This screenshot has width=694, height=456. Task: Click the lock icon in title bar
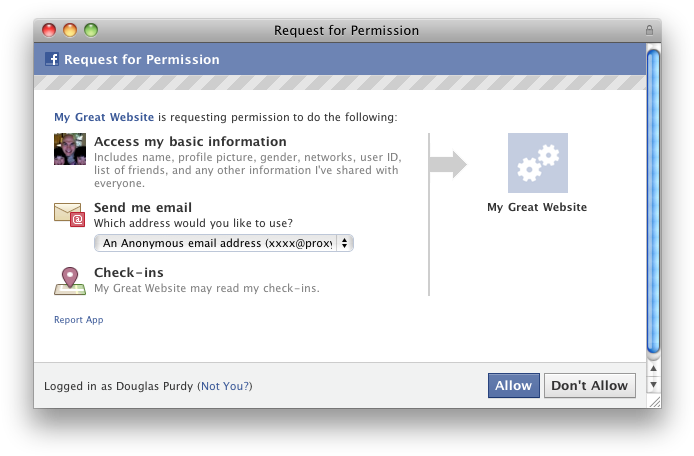click(x=649, y=30)
